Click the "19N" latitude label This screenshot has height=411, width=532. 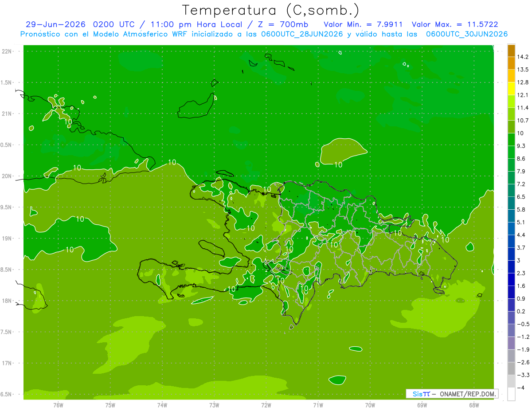click(x=7, y=238)
